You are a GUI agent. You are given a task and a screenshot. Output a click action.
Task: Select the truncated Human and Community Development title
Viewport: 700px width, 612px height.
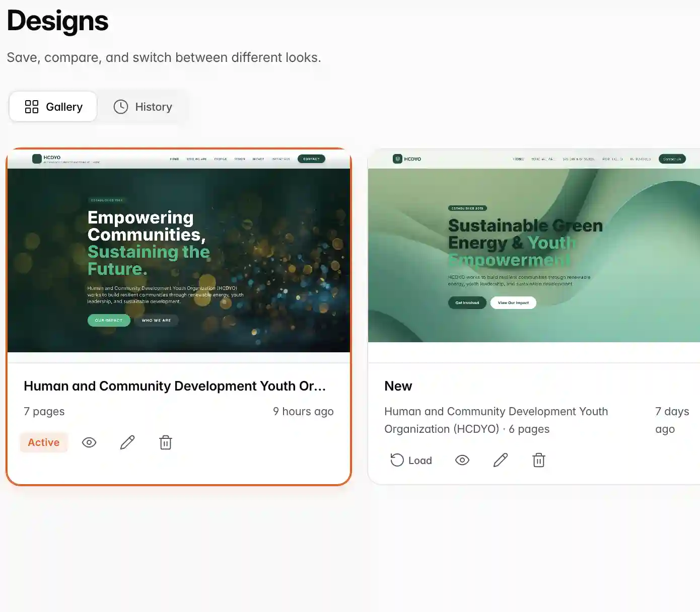(175, 386)
